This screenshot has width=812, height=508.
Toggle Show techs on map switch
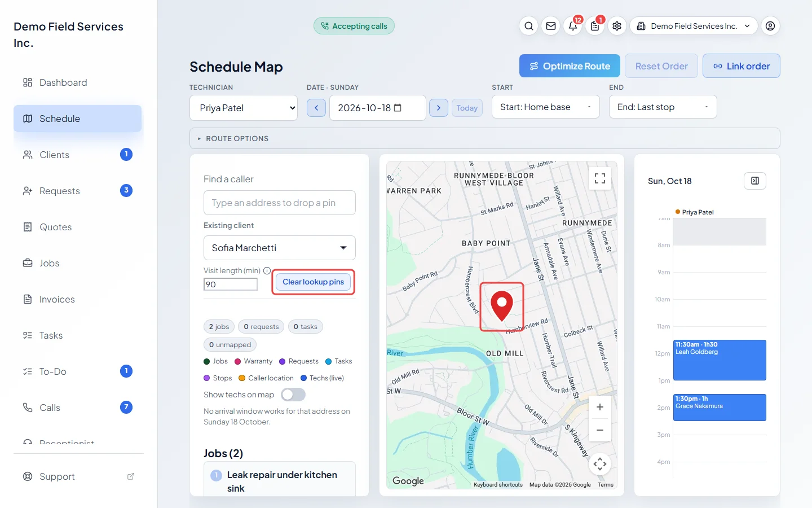[293, 395]
